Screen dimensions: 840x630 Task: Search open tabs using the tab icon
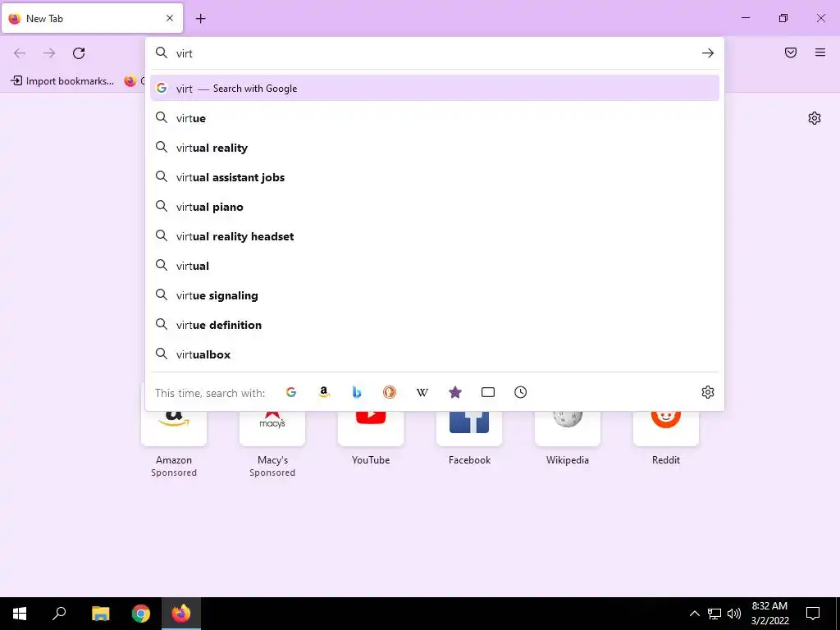tap(488, 392)
